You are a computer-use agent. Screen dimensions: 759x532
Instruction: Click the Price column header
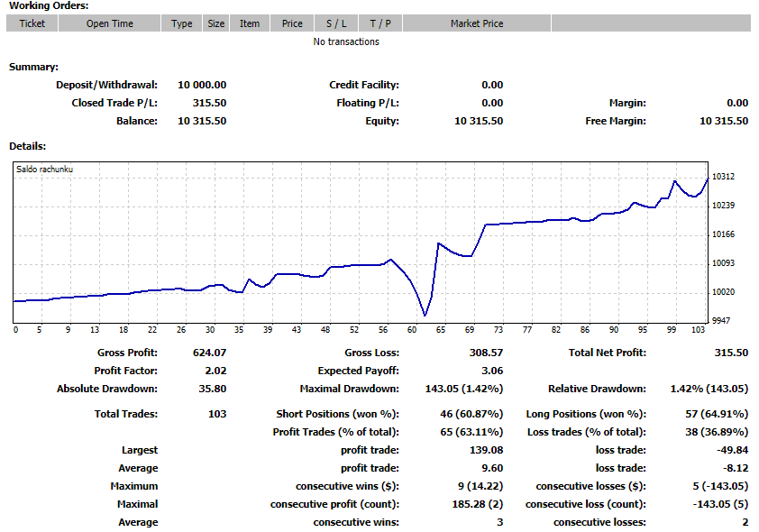(x=292, y=23)
